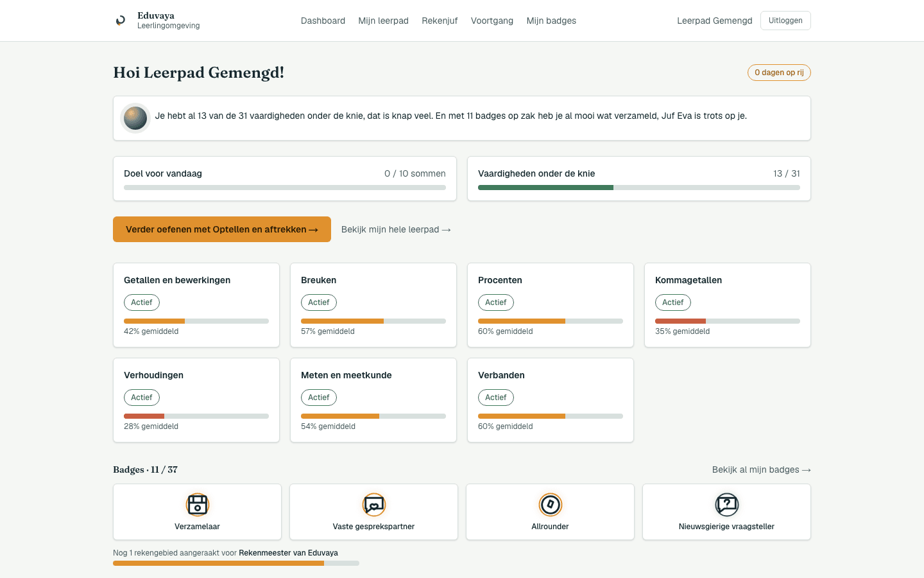Open the Vaste gesprekspartner badge icon

coord(374,505)
